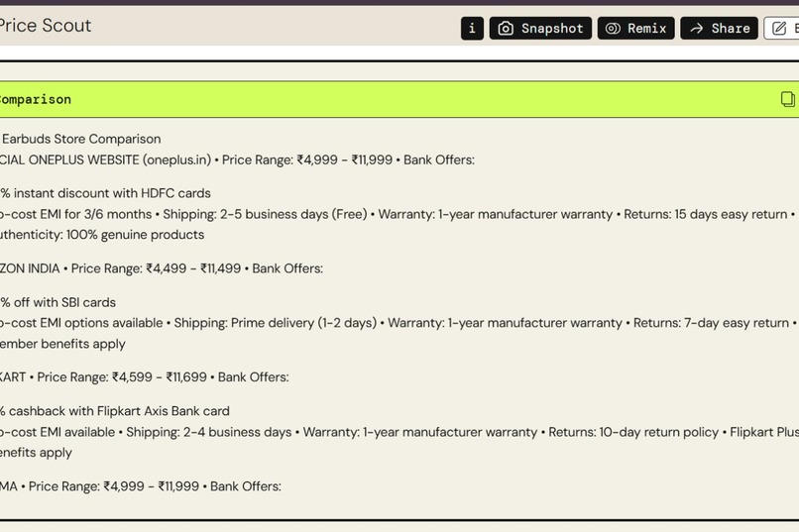Click the No-cost EMI for 3/6 months text
The image size is (799, 532).
click(x=76, y=214)
